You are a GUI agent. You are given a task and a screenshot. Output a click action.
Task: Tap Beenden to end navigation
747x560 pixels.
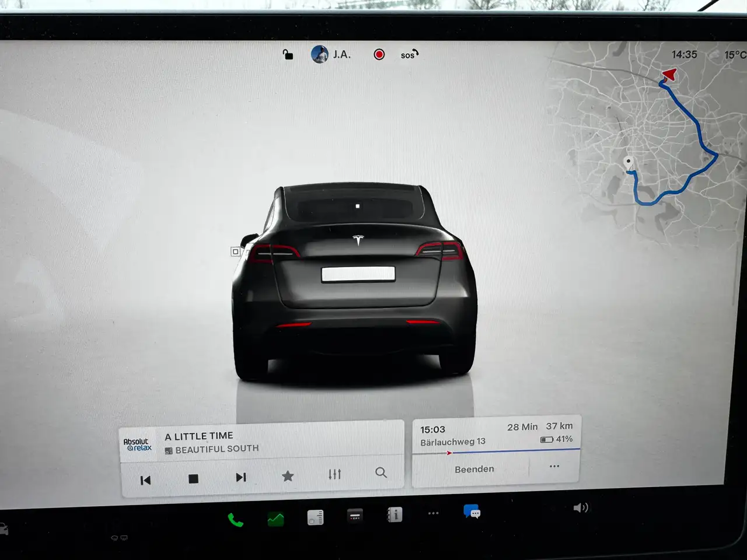coord(474,469)
